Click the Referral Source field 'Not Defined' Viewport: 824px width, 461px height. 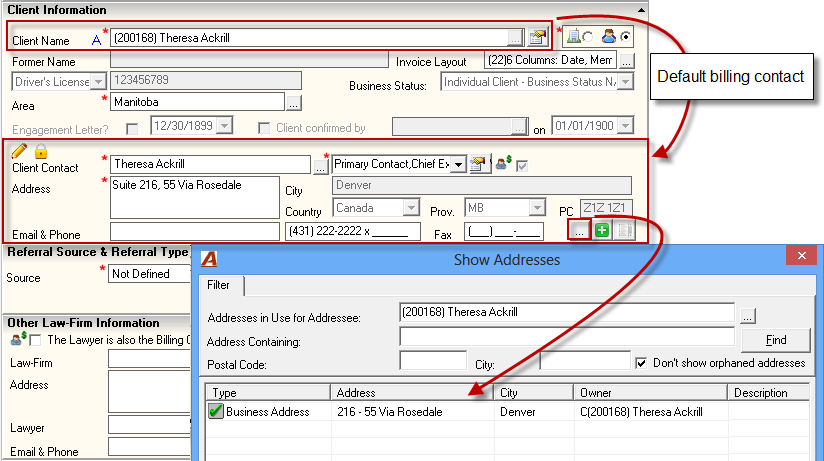pyautogui.click(x=149, y=274)
